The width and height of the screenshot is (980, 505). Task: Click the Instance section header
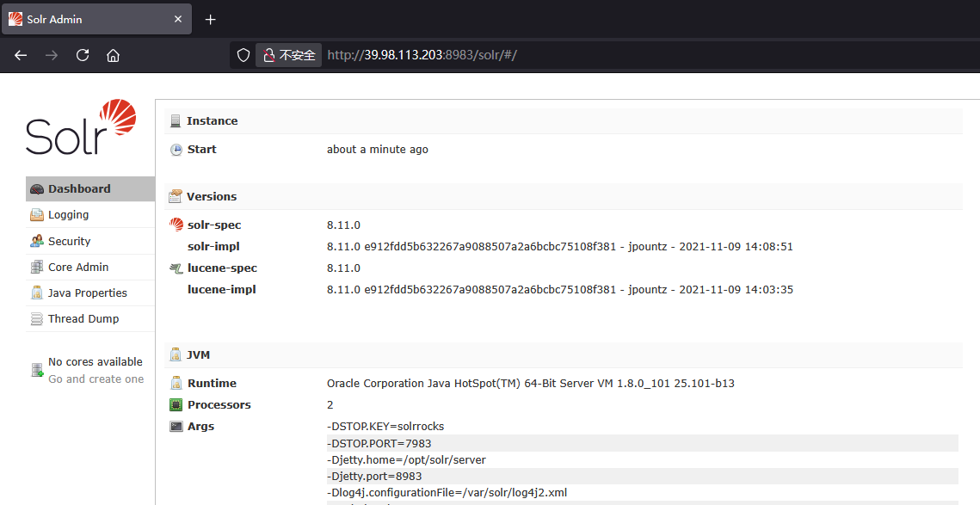pos(563,120)
